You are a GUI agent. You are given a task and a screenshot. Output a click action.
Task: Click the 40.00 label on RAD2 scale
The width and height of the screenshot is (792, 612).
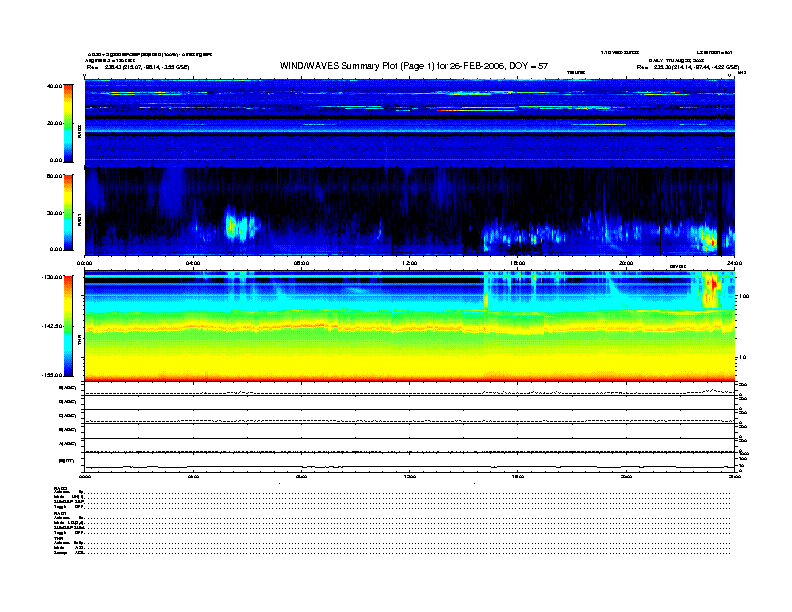[x=54, y=86]
